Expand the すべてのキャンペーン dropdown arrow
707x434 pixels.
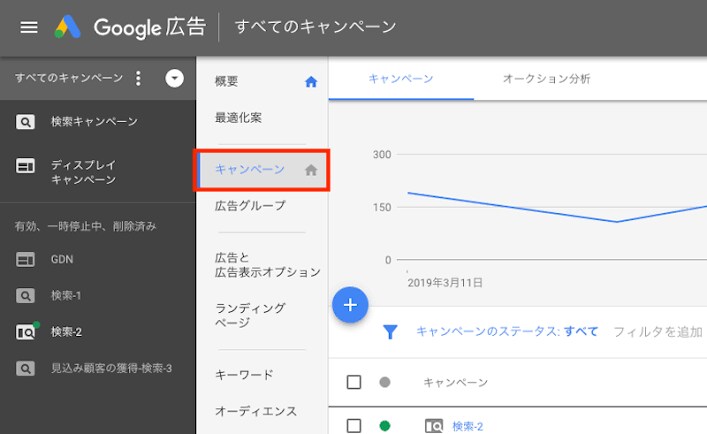click(x=174, y=78)
